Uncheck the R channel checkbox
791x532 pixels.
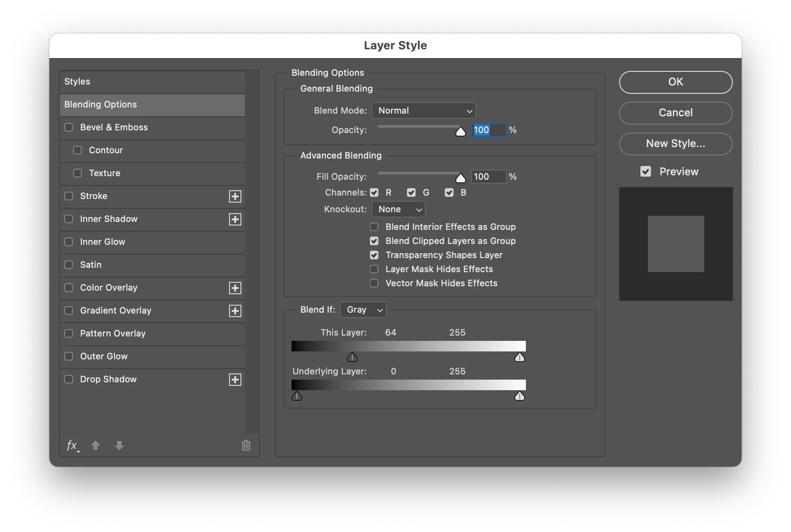click(374, 192)
